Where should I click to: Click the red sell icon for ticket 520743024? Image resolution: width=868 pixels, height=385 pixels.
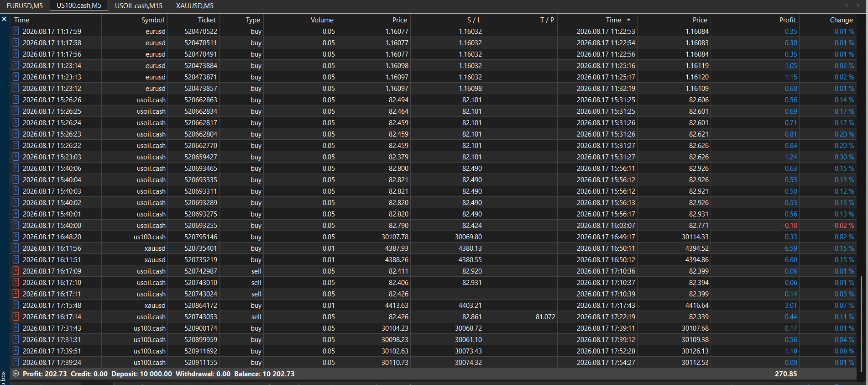pos(16,294)
